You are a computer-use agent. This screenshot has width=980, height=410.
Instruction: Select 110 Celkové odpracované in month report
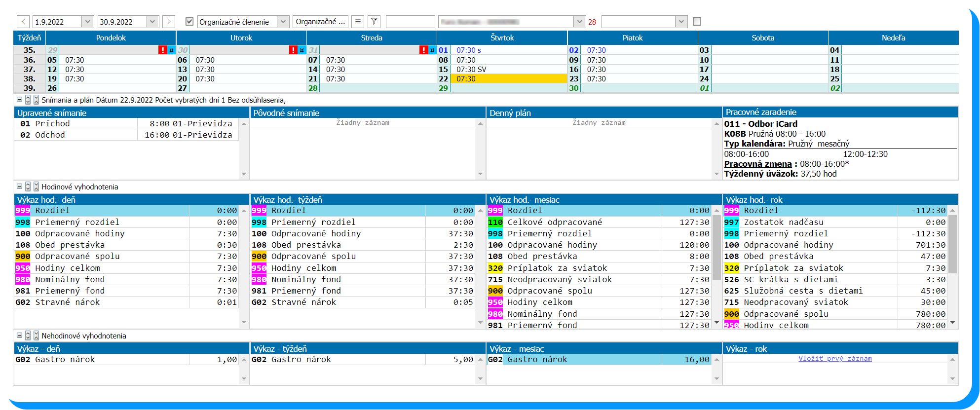tap(599, 222)
